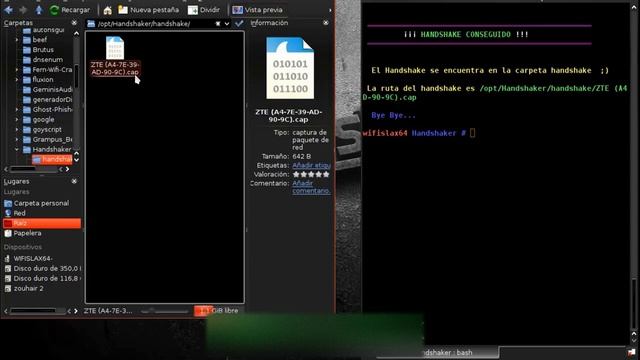
Task: Expand the Ghost-Phisher folder
Action: pos(17,109)
